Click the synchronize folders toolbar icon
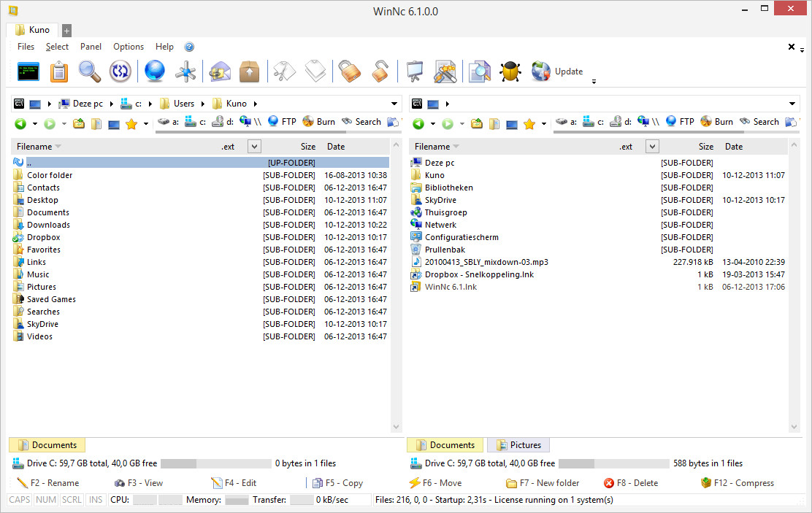Image resolution: width=812 pixels, height=513 pixels. [120, 72]
